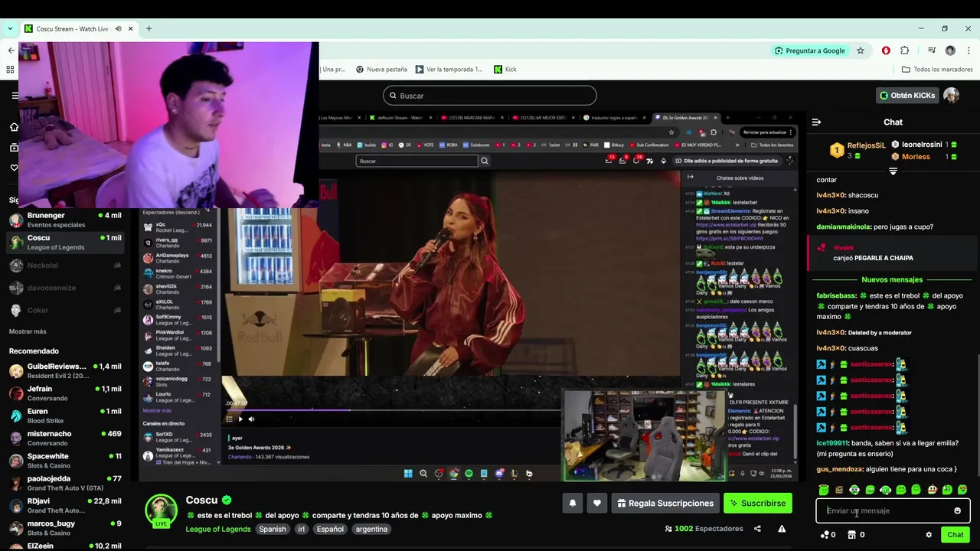Open paolaojedda GTA V channel

(x=65, y=483)
